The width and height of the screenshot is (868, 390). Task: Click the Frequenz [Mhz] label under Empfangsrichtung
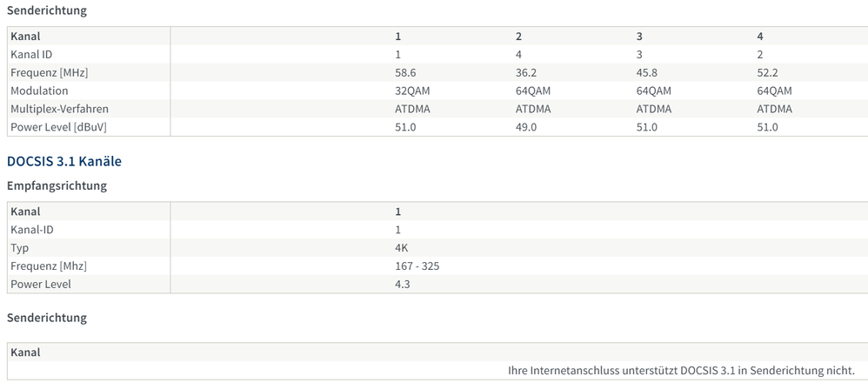(x=49, y=266)
